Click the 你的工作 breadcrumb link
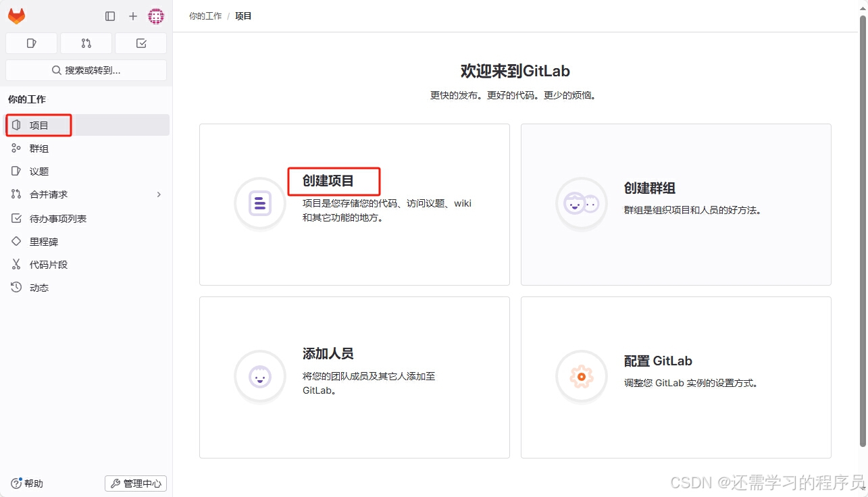868x497 pixels. pyautogui.click(x=205, y=16)
